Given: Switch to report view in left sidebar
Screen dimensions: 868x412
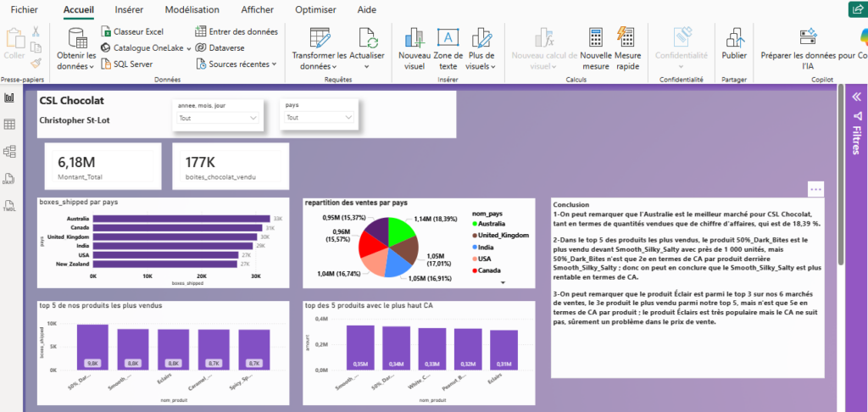Looking at the screenshot, I should [9, 98].
